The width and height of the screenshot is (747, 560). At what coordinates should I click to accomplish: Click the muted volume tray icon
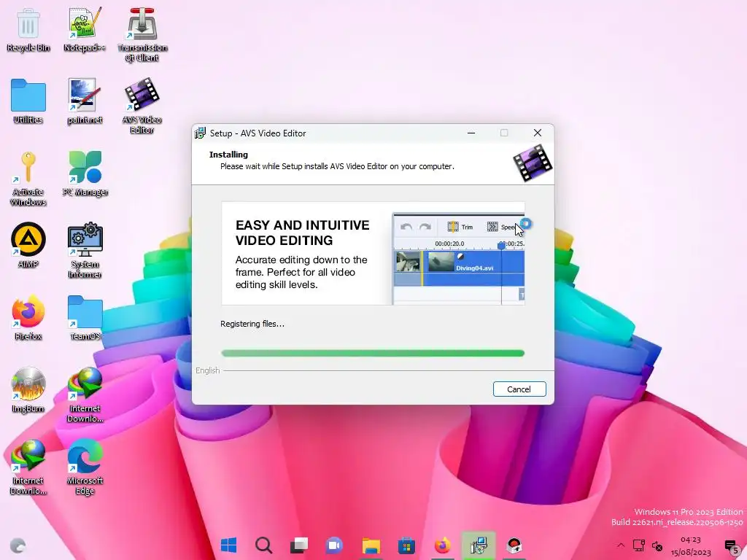click(657, 545)
